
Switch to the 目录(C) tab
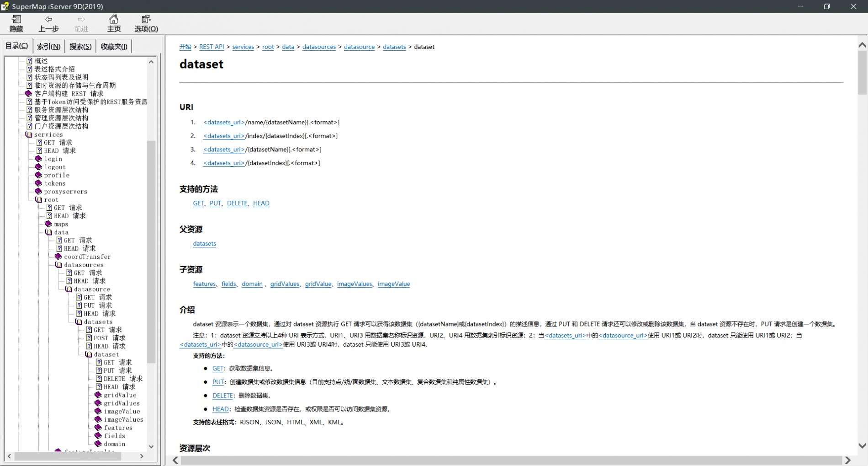point(17,46)
